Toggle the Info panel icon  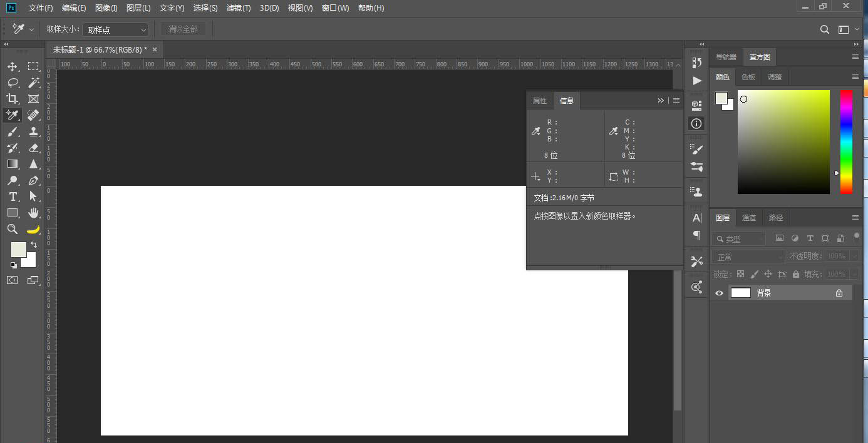(x=696, y=123)
